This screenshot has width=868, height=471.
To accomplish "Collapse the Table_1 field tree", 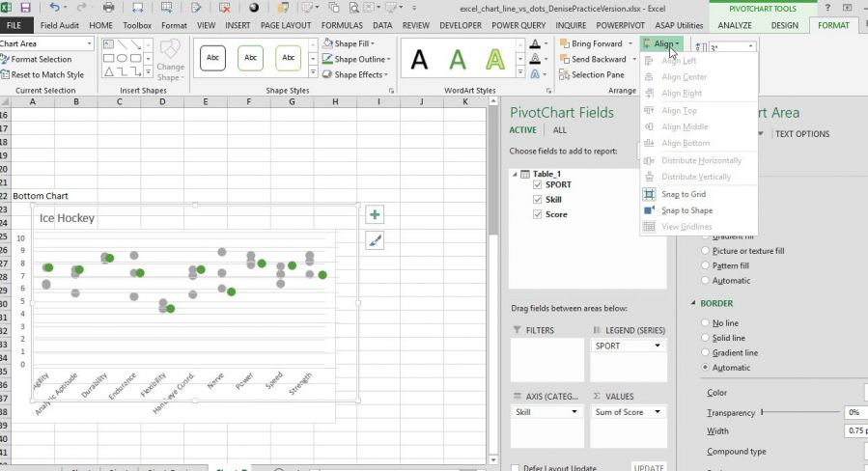I will coord(515,174).
